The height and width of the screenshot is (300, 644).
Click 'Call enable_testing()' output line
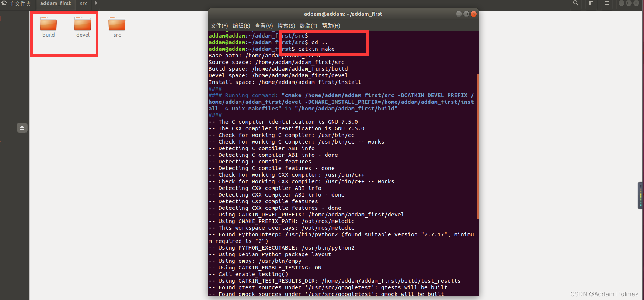(248, 274)
